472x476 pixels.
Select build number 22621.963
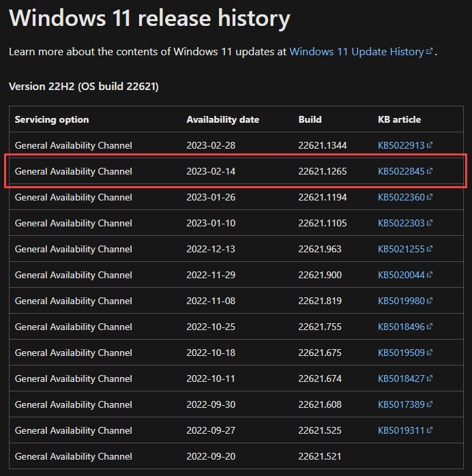pos(320,249)
